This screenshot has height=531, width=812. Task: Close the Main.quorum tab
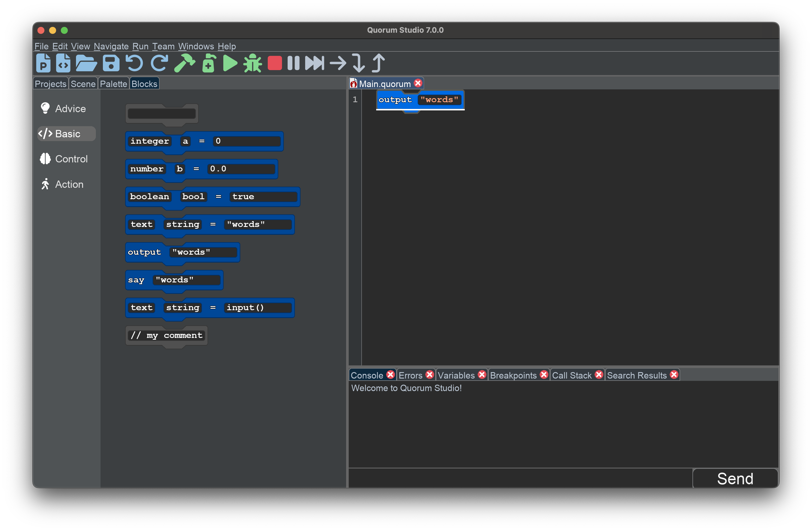418,83
